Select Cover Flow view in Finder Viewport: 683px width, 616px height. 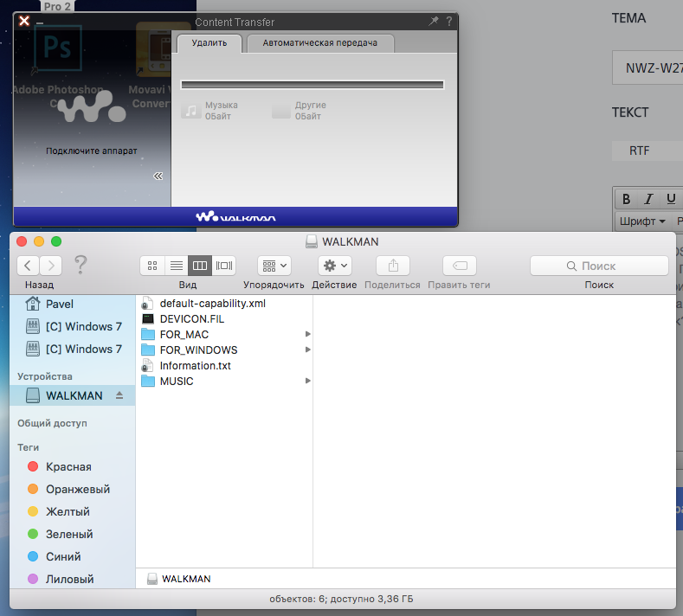224,266
